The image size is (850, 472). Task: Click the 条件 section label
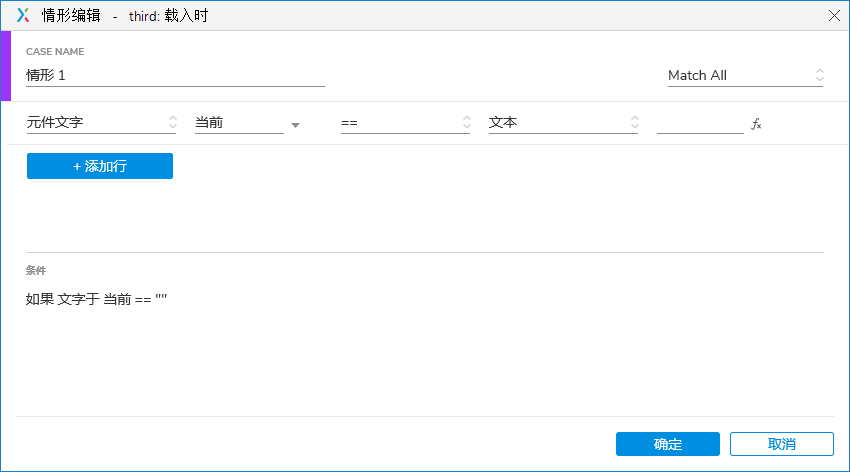[x=36, y=270]
